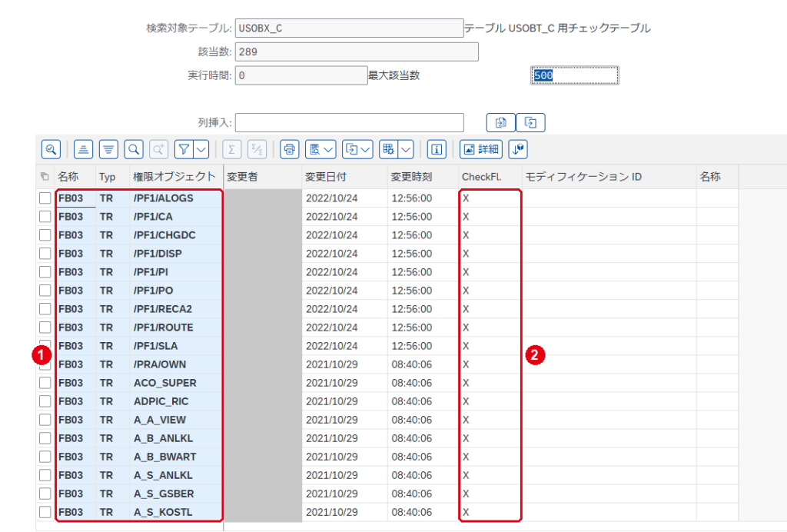Select the Typ column header
Image resolution: width=787 pixels, height=532 pixels.
[x=112, y=177]
